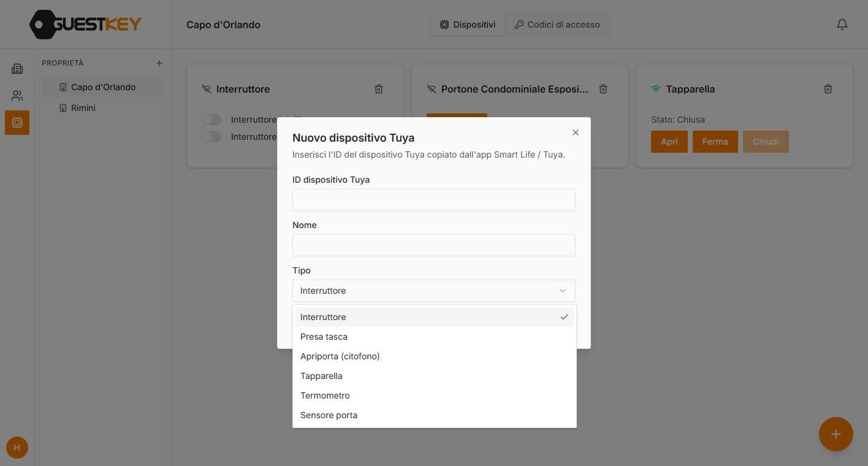
Task: Delete the Interruttore device card
Action: [x=379, y=89]
